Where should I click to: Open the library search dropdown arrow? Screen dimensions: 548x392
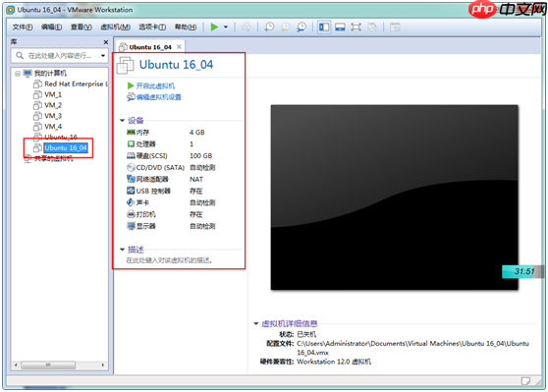tap(103, 56)
